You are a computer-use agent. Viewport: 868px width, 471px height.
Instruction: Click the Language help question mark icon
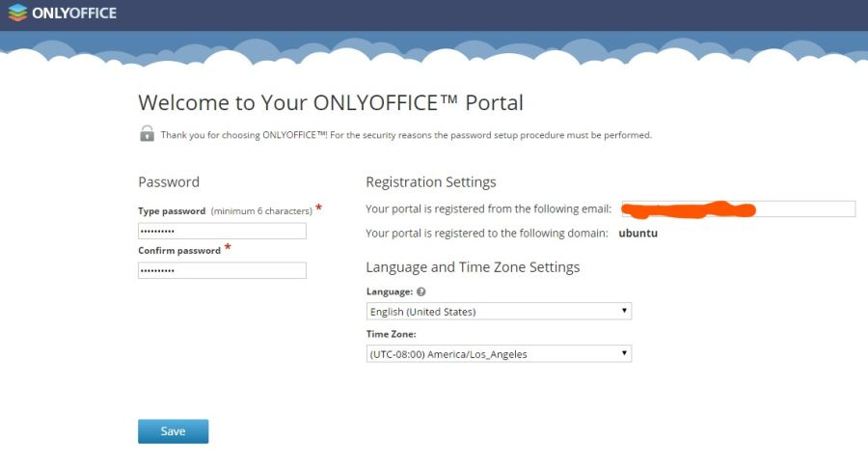point(420,291)
